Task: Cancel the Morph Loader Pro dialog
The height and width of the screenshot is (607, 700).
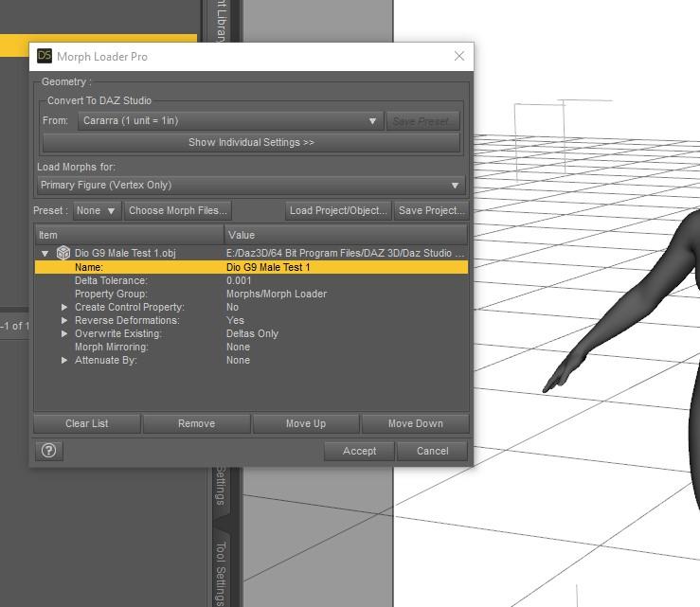Action: pyautogui.click(x=432, y=451)
